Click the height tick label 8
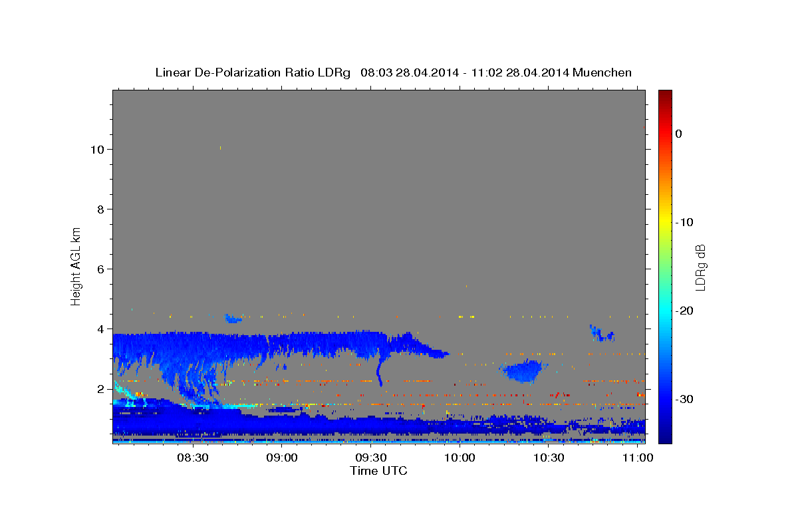 pos(100,209)
